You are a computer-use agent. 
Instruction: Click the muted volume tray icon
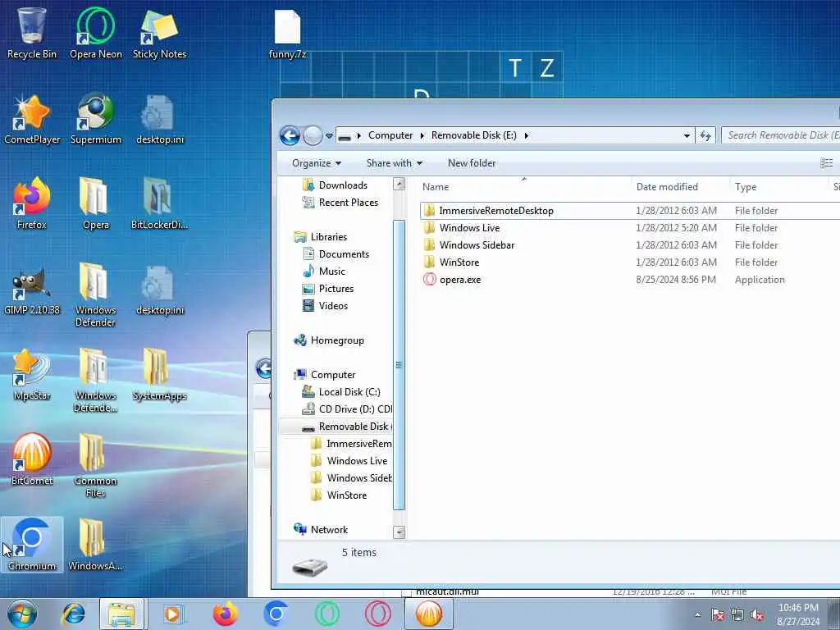point(757,615)
